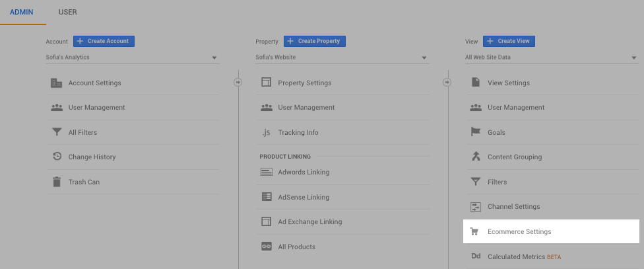The height and width of the screenshot is (269, 644).
Task: Click the Trash Can icon
Action: [56, 182]
